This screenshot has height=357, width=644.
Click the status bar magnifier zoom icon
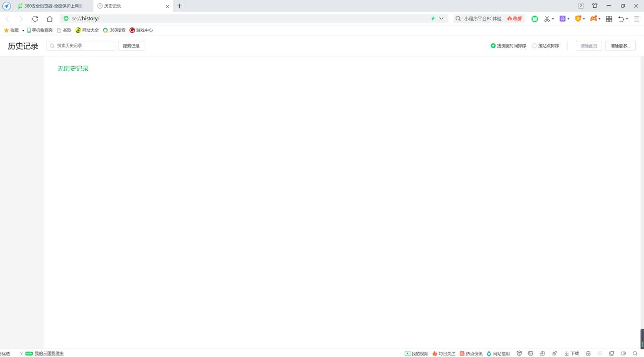click(635, 354)
